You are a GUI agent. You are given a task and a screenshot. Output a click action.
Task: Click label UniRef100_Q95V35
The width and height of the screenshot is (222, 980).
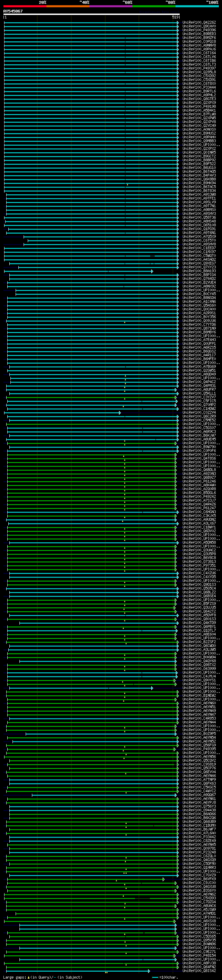click(199, 940)
